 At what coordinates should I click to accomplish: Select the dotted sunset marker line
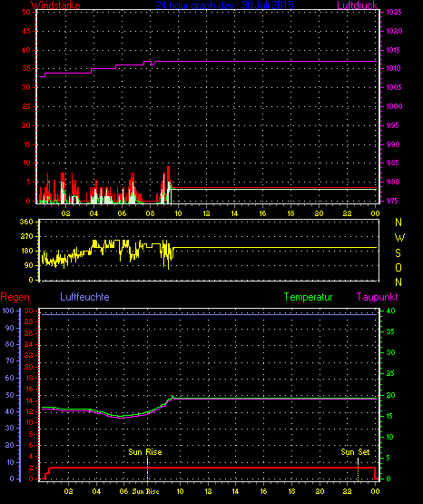(358, 469)
